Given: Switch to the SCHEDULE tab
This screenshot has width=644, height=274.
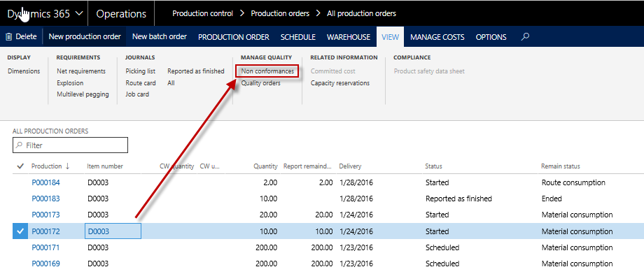Looking at the screenshot, I should coord(298,37).
